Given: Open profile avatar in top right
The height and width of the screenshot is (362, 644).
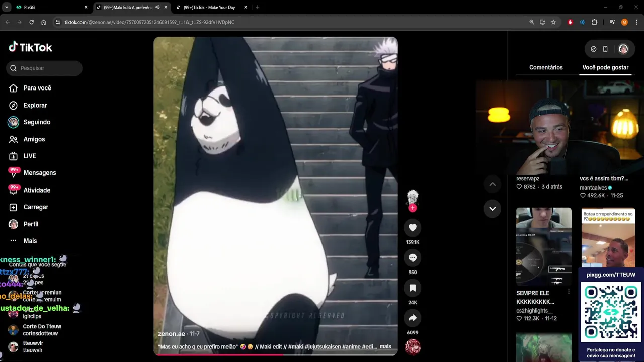Looking at the screenshot, I should 623,49.
